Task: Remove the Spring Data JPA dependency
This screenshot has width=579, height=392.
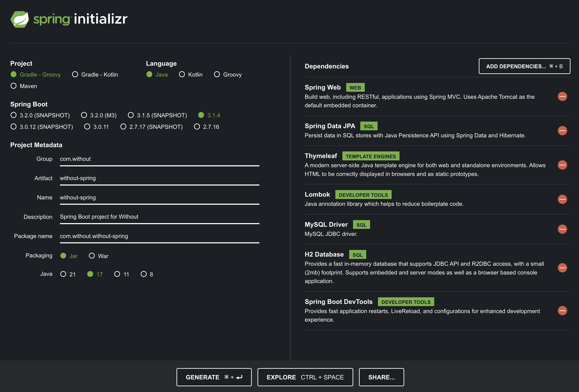Action: (562, 131)
